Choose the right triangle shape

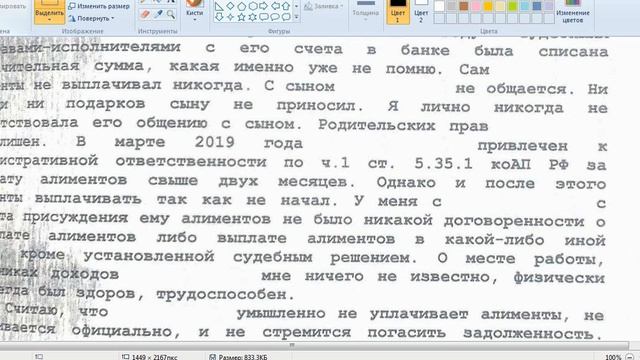pos(219,6)
